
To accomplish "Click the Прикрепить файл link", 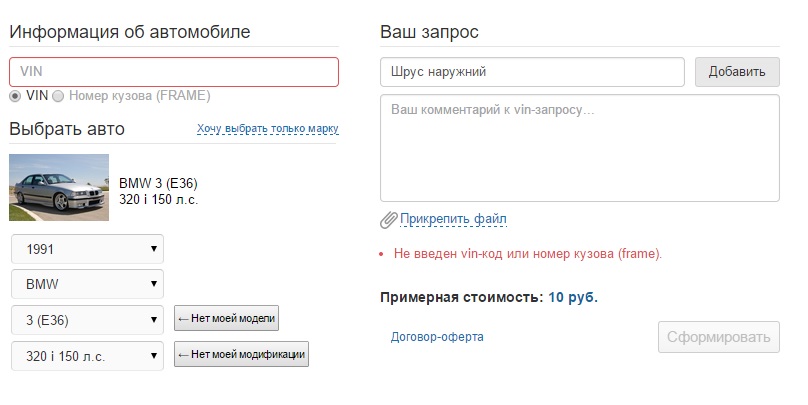I will point(453,219).
